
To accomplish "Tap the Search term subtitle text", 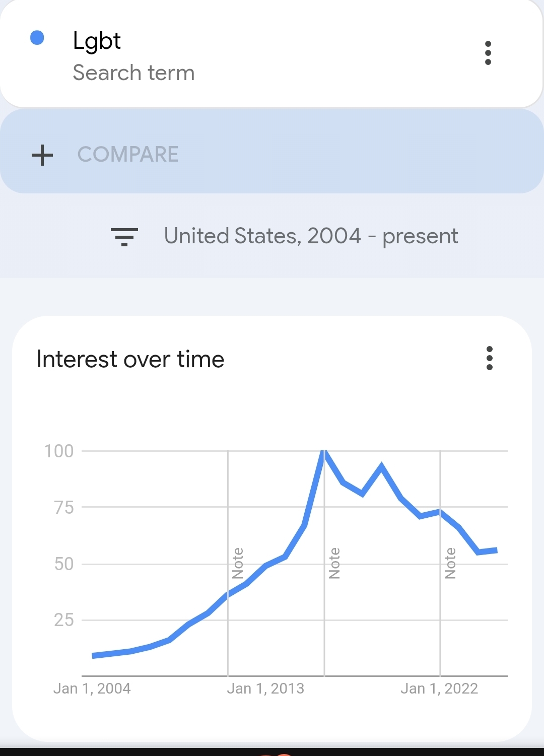I will [x=133, y=73].
